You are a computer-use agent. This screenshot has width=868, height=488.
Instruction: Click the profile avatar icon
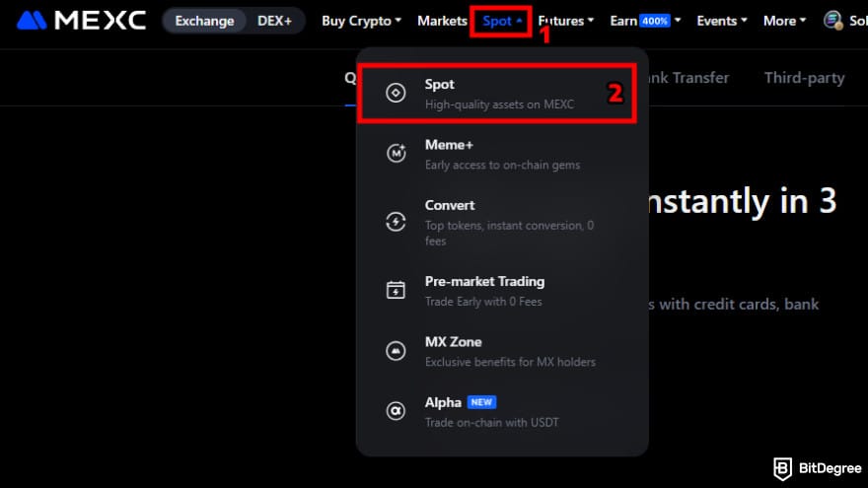pos(832,21)
